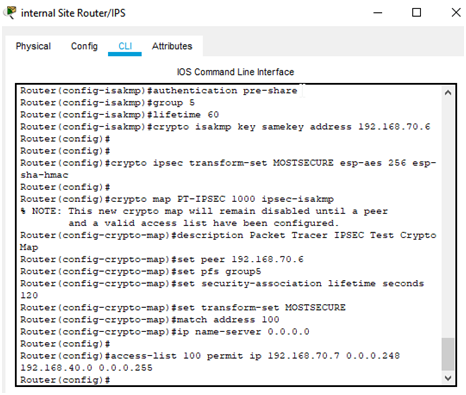Click the vertical scrollbar thumb in the CLI
The height and width of the screenshot is (395, 466).
[448, 354]
